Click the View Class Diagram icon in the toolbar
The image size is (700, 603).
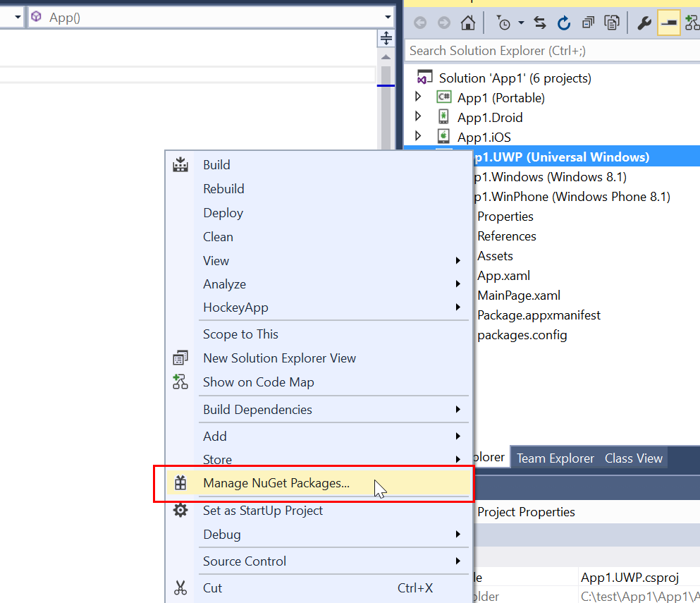point(692,23)
